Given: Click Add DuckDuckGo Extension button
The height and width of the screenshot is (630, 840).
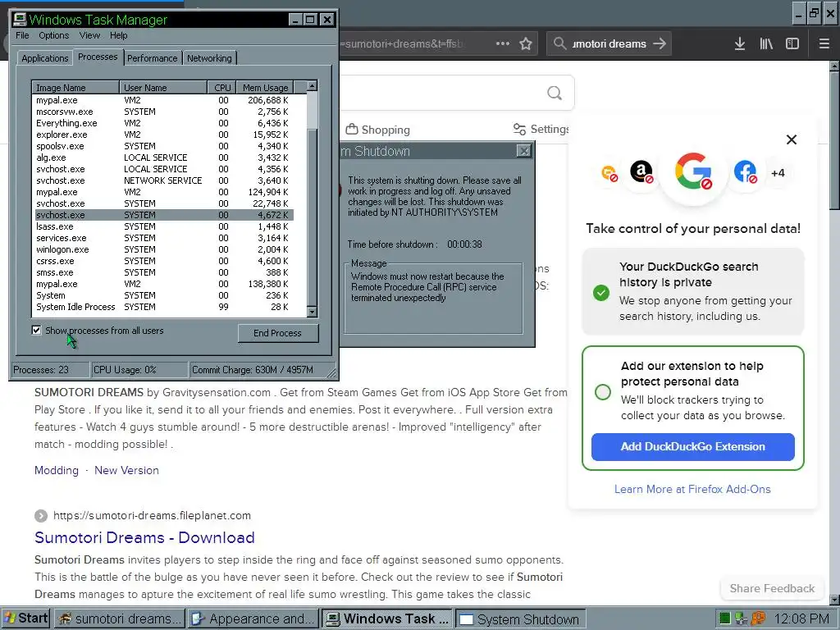Looking at the screenshot, I should [x=692, y=447].
